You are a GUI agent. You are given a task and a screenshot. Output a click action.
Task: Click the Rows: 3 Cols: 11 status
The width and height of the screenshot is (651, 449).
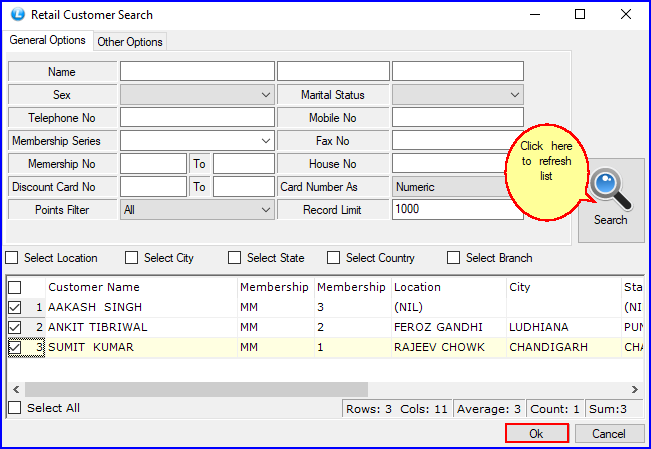tap(397, 409)
